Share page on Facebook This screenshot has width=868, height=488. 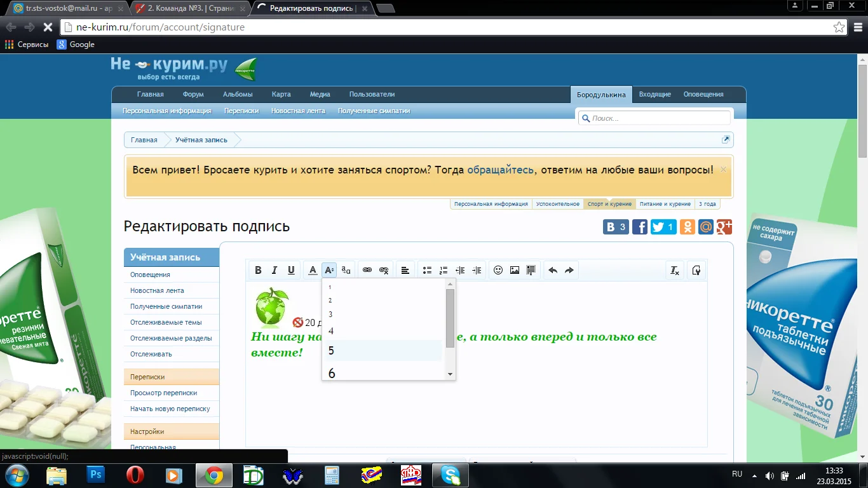tap(640, 227)
